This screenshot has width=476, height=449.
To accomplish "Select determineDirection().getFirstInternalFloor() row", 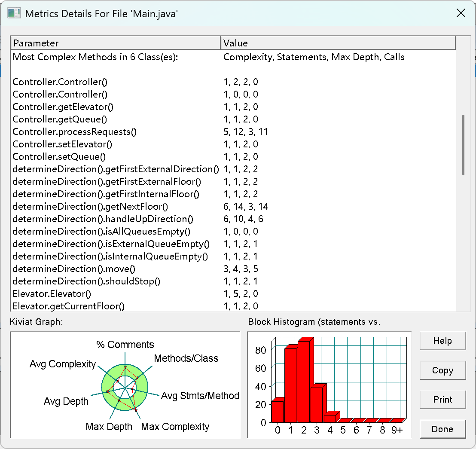I will (x=233, y=194).
